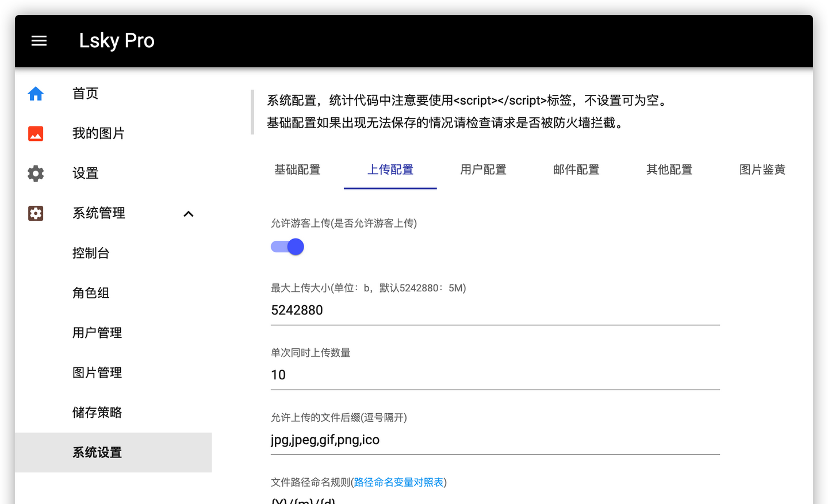Image resolution: width=828 pixels, height=504 pixels.
Task: Open 图片管理 from the sidebar
Action: pyautogui.click(x=96, y=372)
